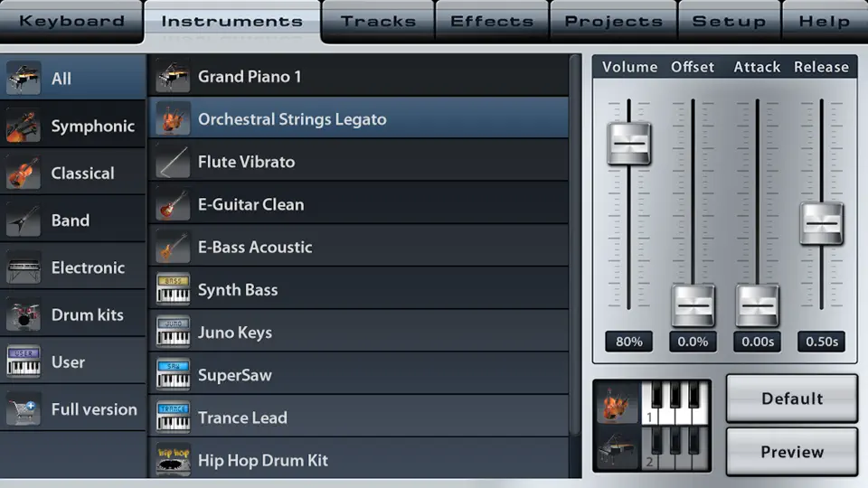Switch to the Keyboard tab

(72, 21)
